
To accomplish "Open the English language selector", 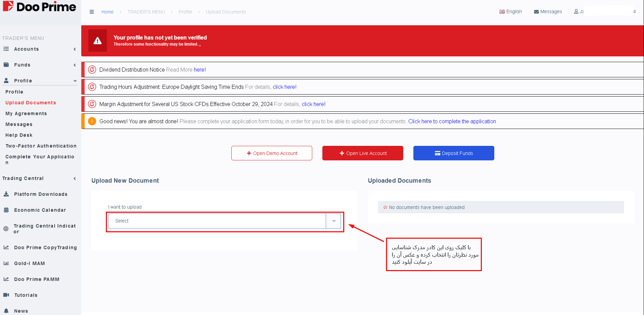I will [510, 11].
